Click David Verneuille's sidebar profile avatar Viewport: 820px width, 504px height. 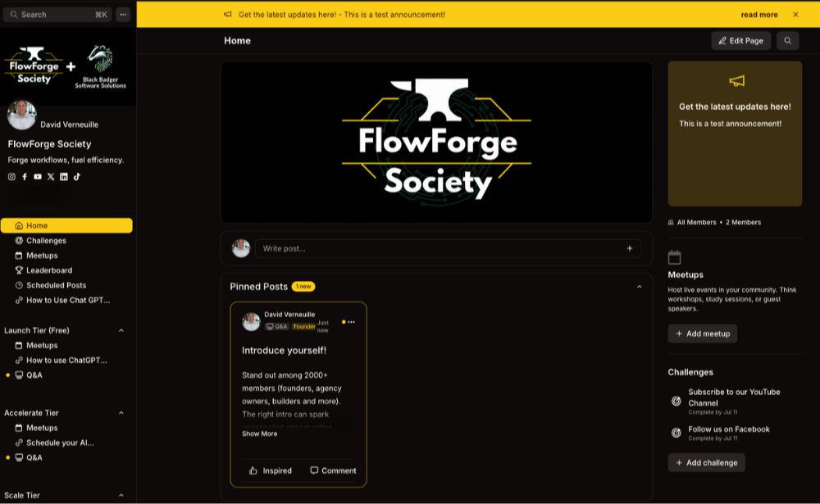click(21, 115)
